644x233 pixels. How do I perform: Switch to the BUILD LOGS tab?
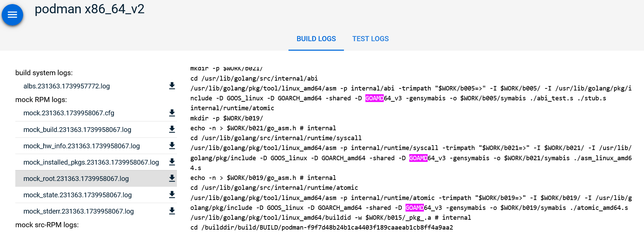316,39
